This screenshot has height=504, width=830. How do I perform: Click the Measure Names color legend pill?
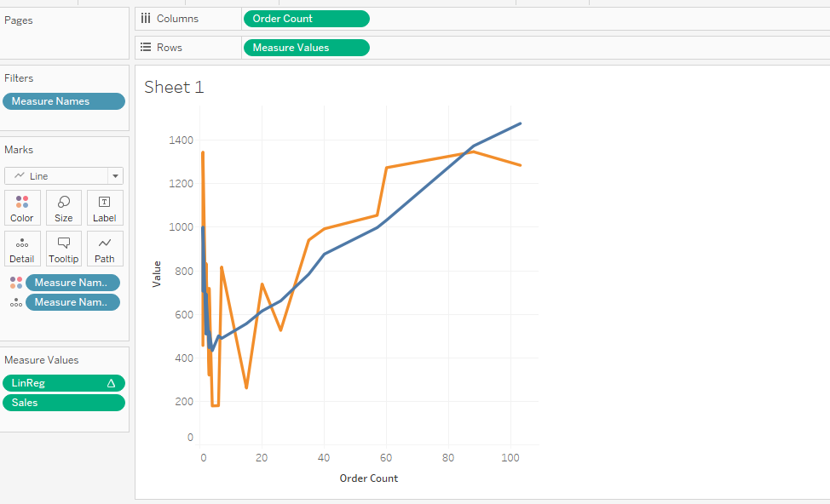(x=72, y=282)
